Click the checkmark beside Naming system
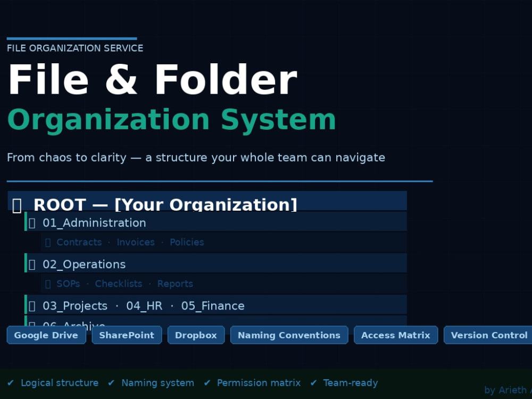 pos(111,383)
